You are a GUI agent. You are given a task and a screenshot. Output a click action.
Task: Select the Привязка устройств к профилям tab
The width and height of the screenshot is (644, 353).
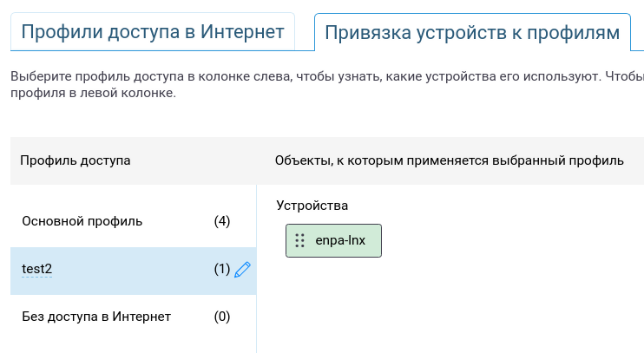[472, 33]
